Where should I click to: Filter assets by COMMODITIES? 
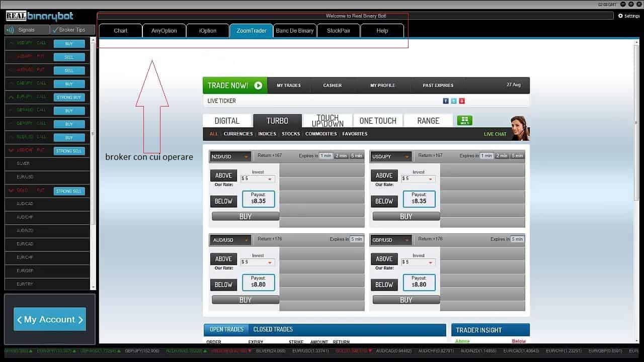321,134
